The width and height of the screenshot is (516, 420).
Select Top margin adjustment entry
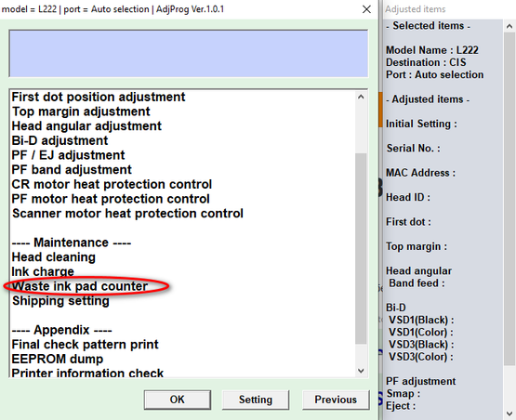point(81,112)
